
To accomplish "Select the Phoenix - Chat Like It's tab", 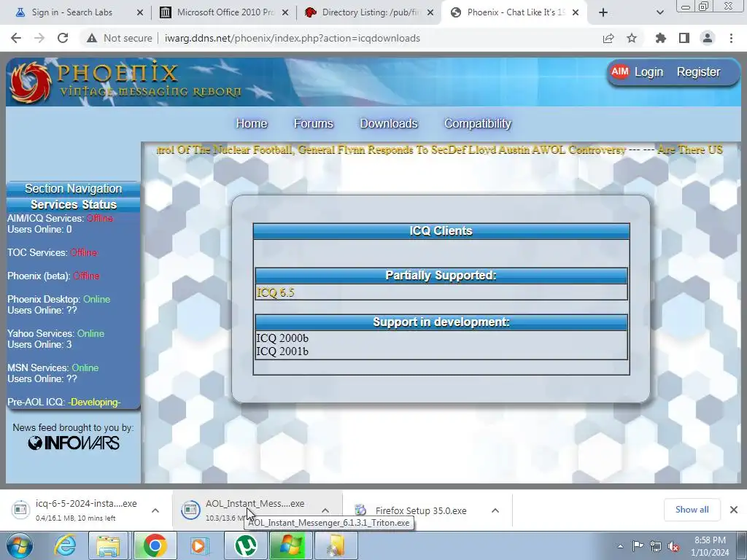I will coord(514,12).
